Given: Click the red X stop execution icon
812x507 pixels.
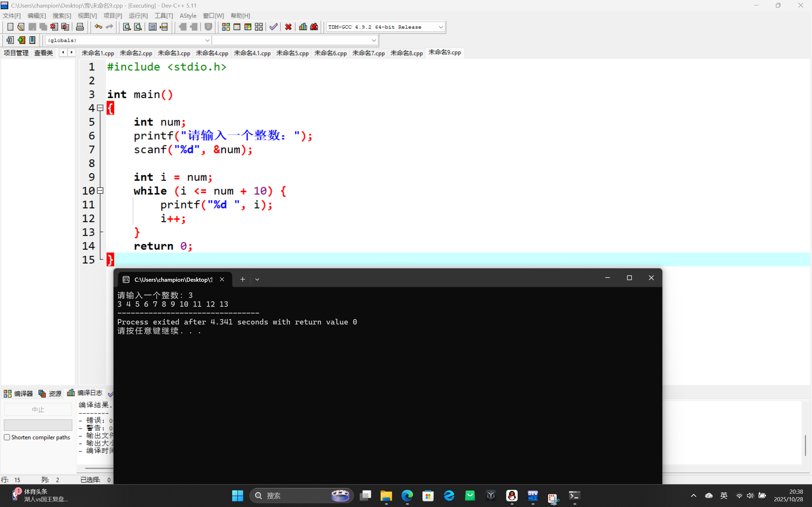Looking at the screenshot, I should [x=288, y=27].
